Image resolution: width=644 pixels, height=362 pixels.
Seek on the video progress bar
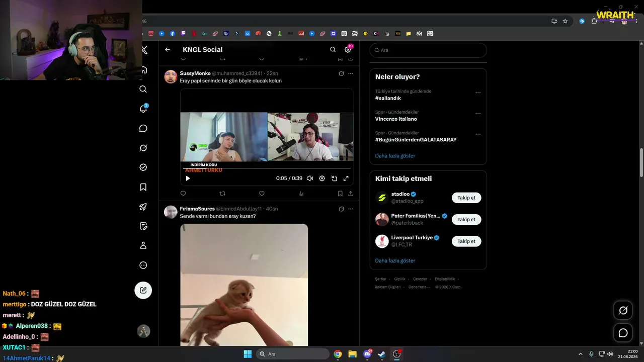tap(267, 168)
